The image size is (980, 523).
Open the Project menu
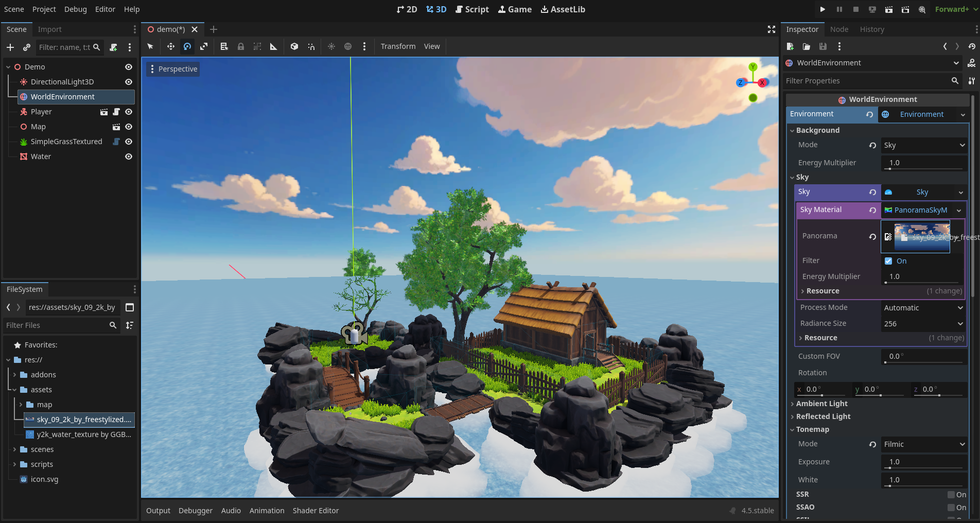pos(44,9)
